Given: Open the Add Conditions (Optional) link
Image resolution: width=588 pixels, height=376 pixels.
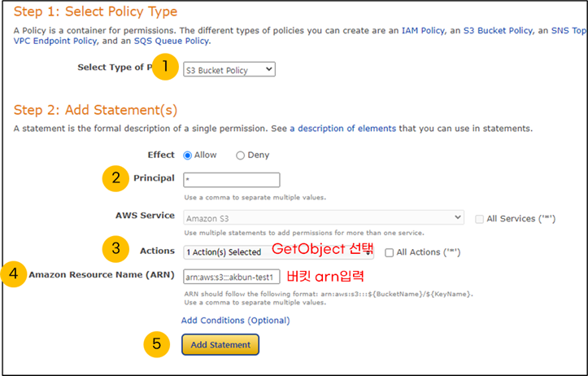Looking at the screenshot, I should (236, 321).
